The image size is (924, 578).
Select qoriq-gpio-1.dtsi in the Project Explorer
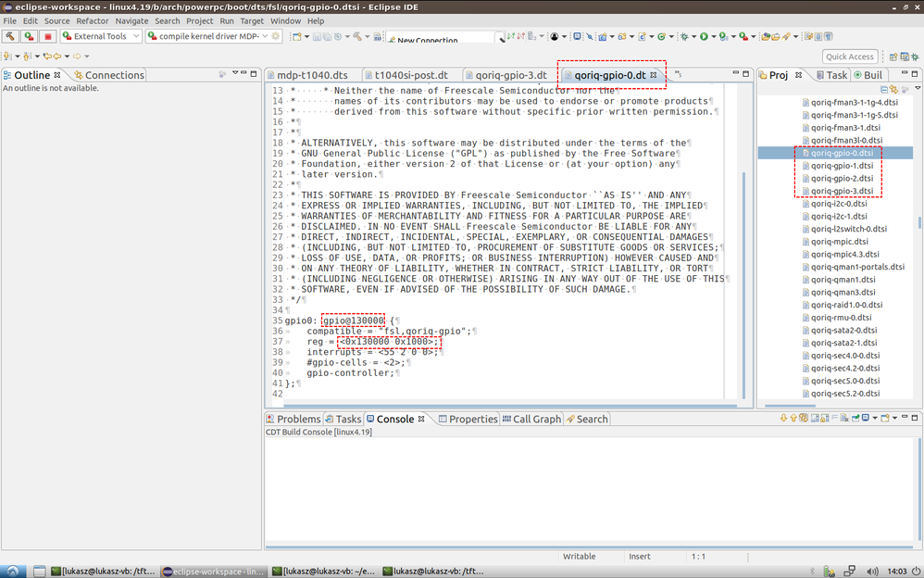tap(841, 166)
